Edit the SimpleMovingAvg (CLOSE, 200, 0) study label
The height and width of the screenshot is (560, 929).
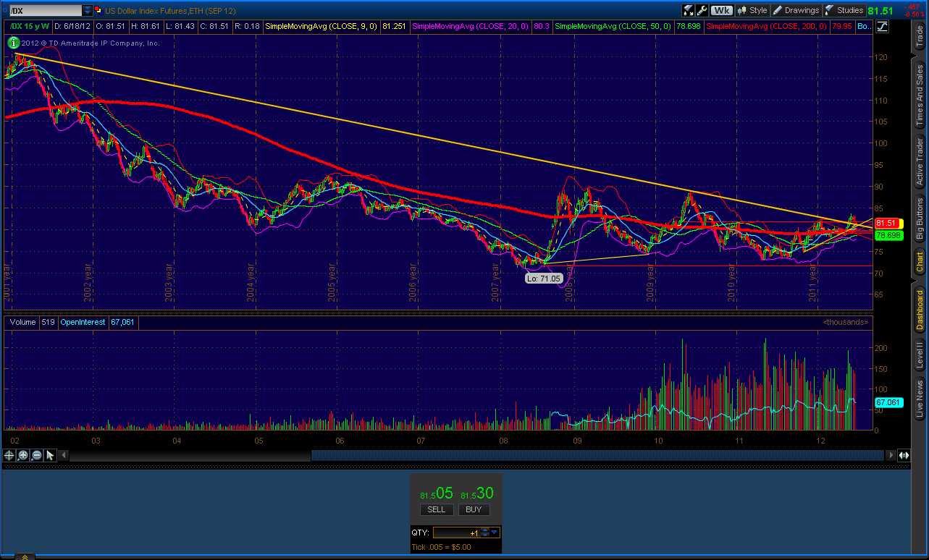768,27
